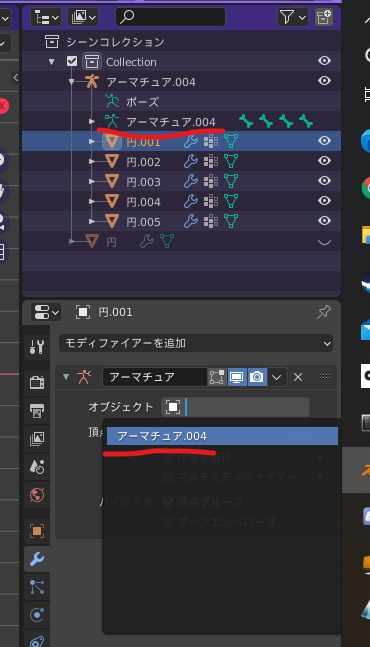Open the properties editor type dropdown
The width and height of the screenshot is (370, 647).
45,312
